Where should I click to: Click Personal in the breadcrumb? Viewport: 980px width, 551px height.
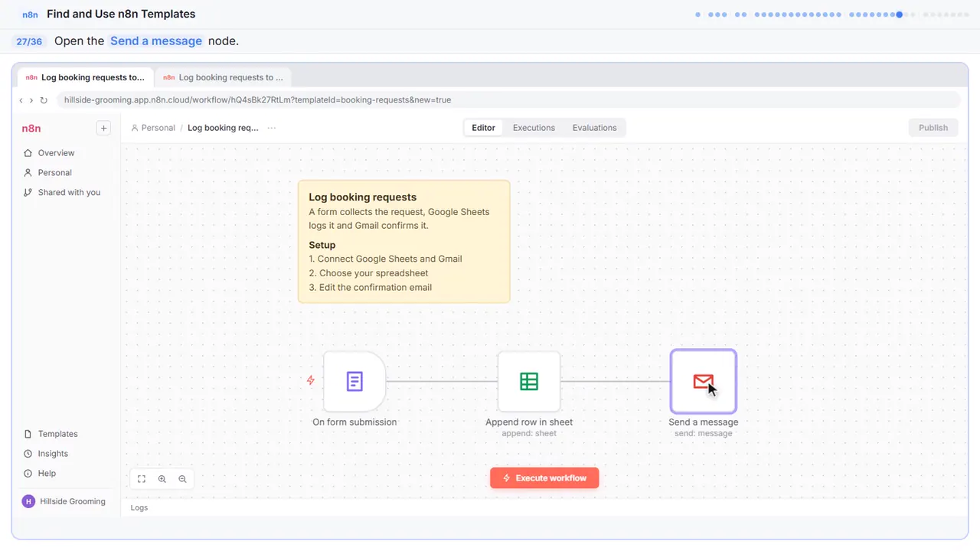click(153, 128)
